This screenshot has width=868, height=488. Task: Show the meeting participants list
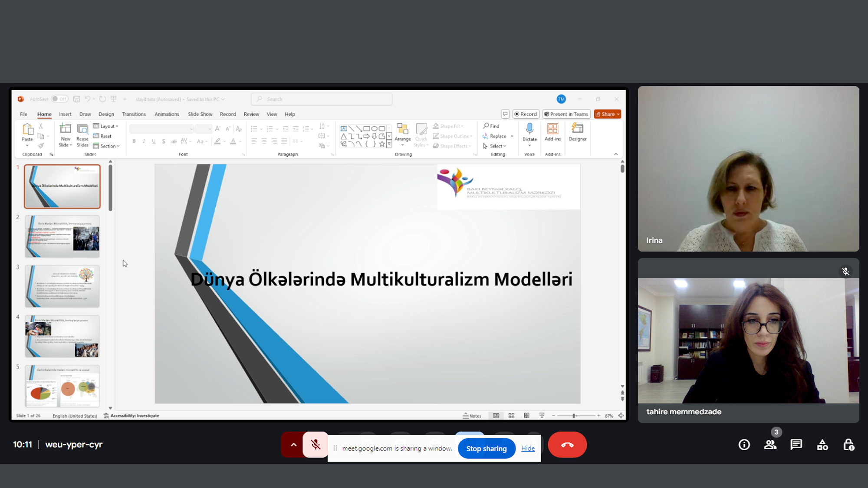click(770, 445)
